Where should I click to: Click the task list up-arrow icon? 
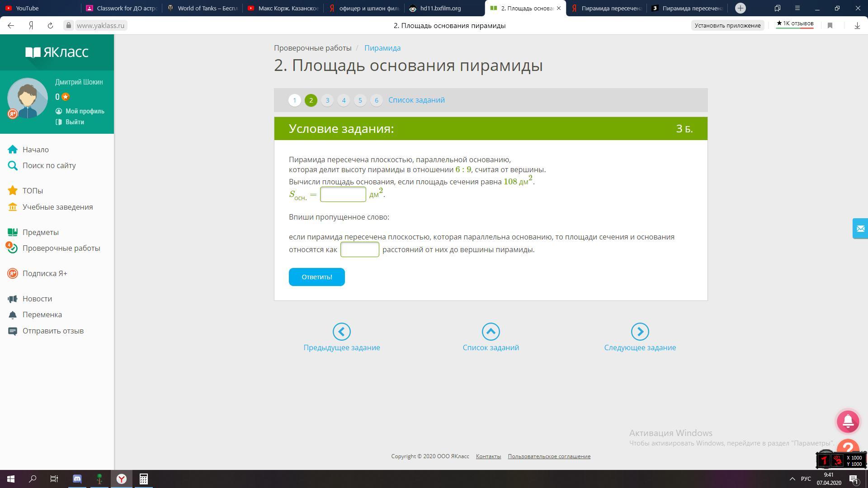(x=491, y=332)
